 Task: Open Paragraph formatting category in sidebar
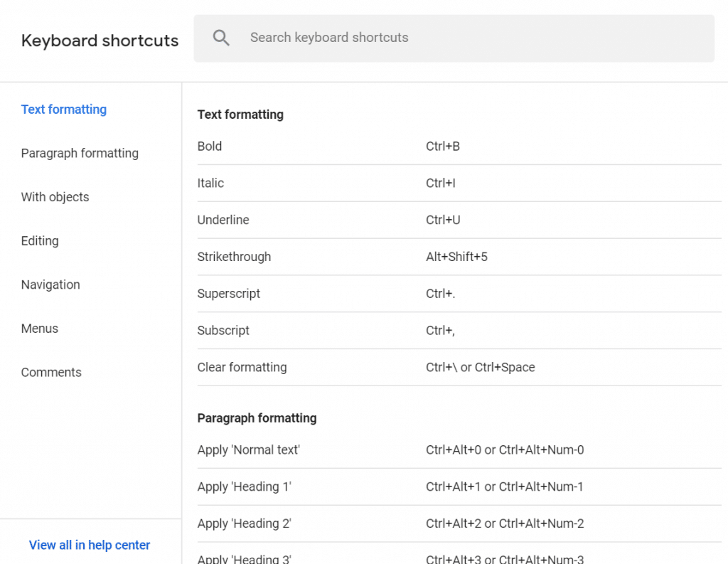80,154
